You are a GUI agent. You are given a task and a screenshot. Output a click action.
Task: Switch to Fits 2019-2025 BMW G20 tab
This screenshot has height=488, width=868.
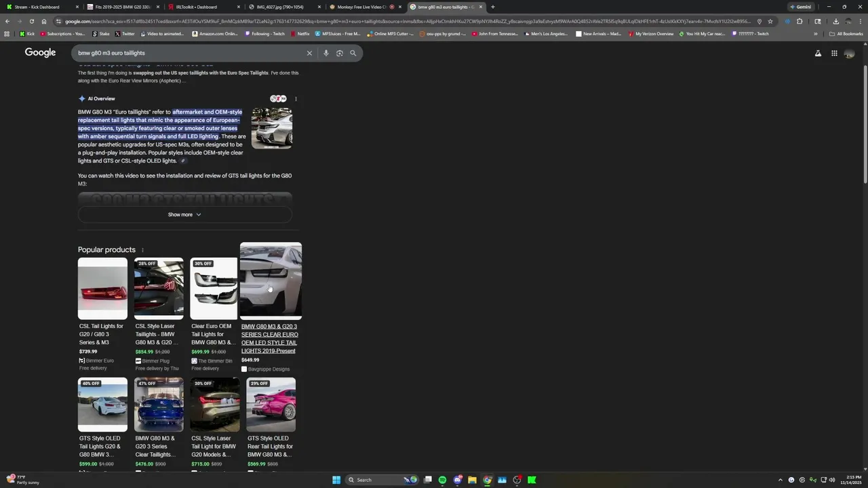(122, 7)
